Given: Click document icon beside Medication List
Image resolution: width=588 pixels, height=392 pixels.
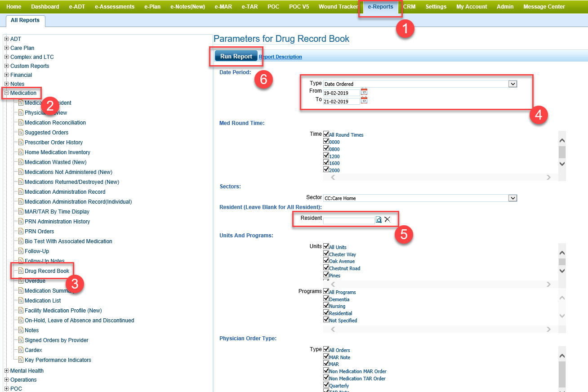Looking at the screenshot, I should tap(21, 300).
